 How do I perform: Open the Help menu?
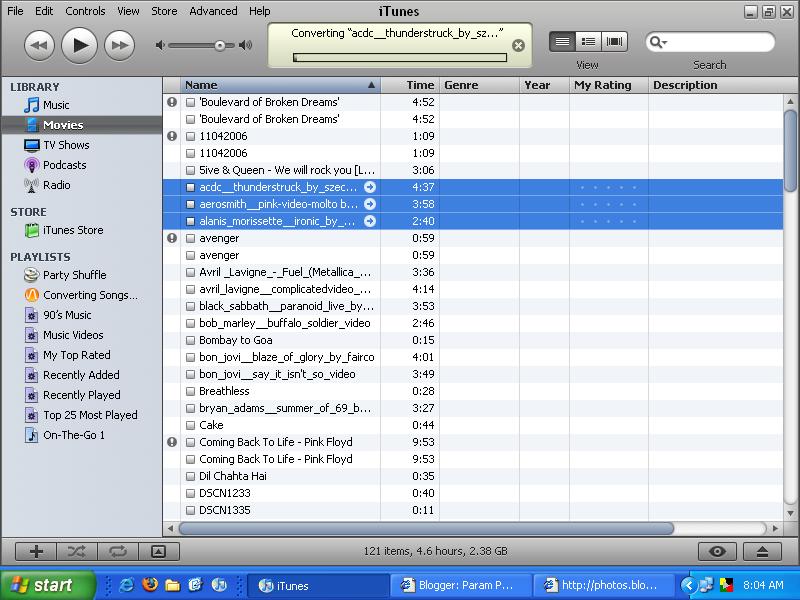pyautogui.click(x=260, y=11)
